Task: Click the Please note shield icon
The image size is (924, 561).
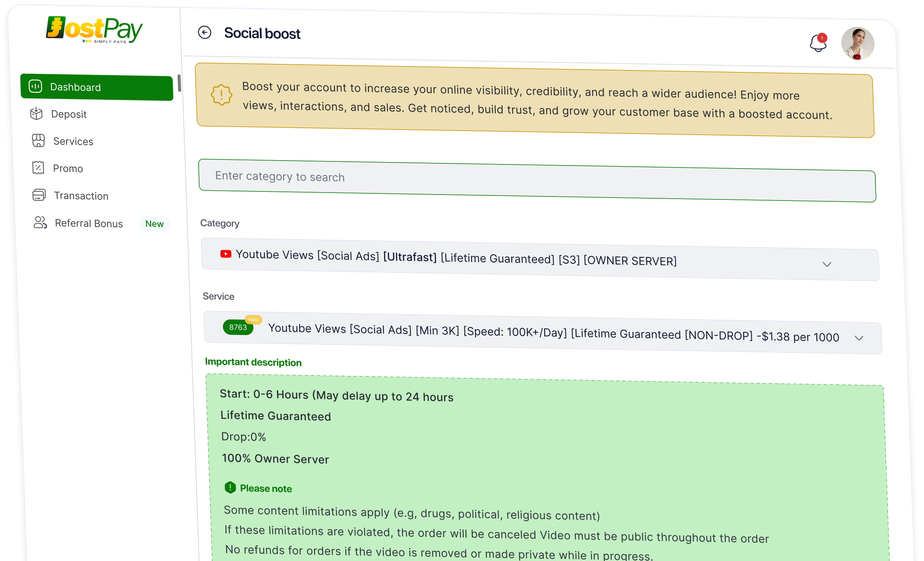Action: coord(230,487)
